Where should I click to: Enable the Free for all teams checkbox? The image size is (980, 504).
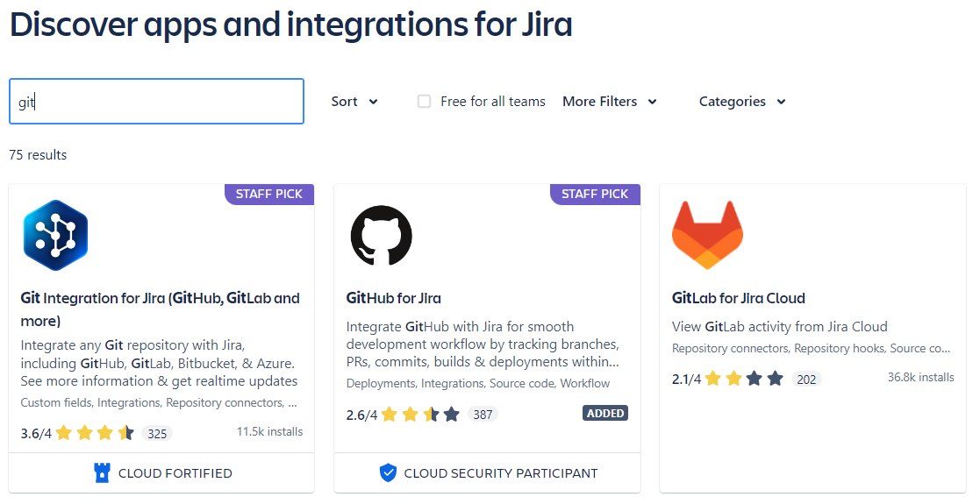click(x=424, y=101)
